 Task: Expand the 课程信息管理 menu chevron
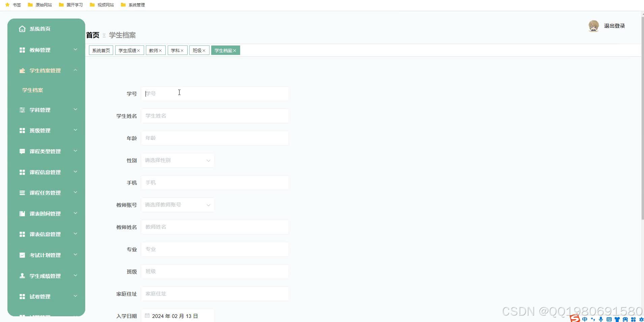click(75, 172)
